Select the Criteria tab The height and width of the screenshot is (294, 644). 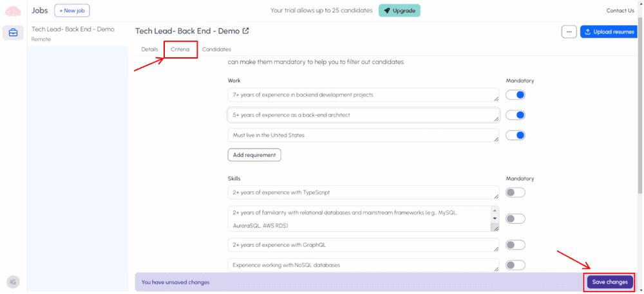(x=180, y=50)
